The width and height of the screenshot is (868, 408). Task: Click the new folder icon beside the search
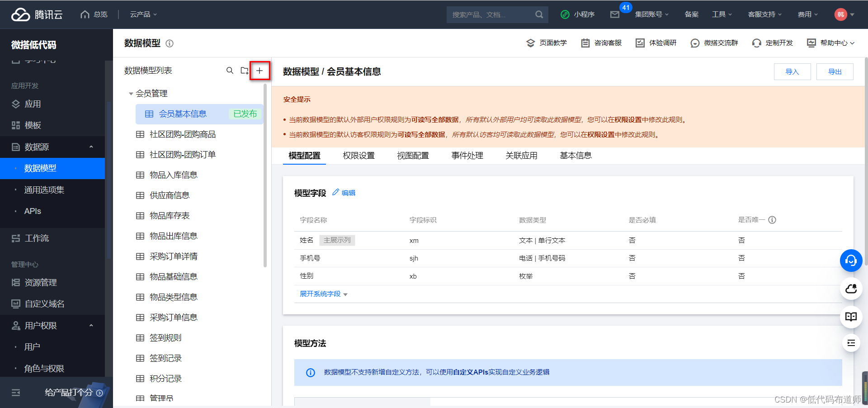click(244, 71)
